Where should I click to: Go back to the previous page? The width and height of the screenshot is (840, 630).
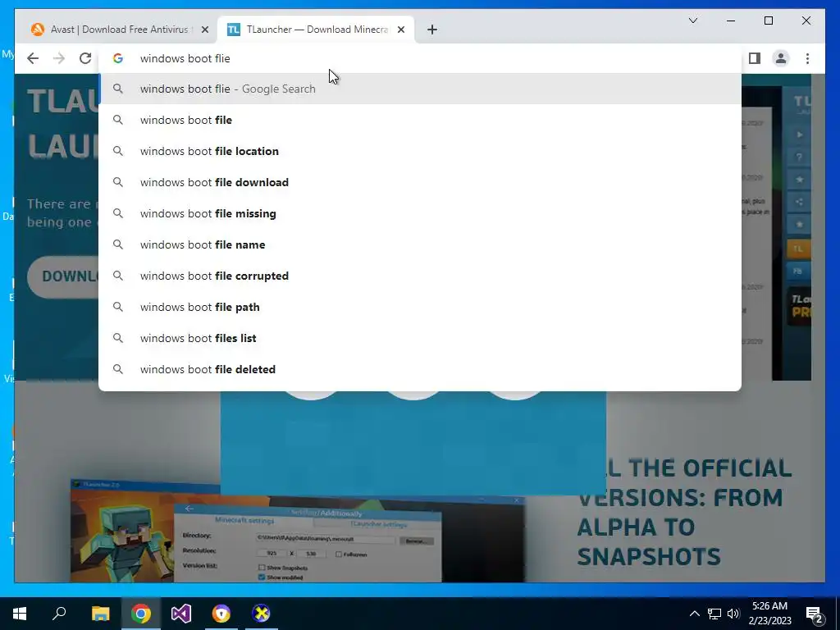(33, 58)
